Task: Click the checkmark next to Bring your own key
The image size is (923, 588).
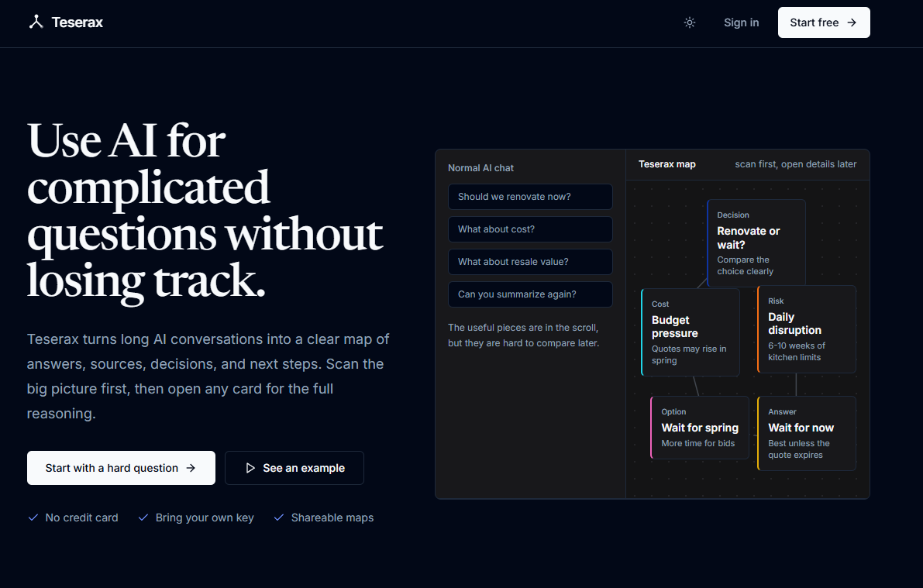Action: (143, 518)
